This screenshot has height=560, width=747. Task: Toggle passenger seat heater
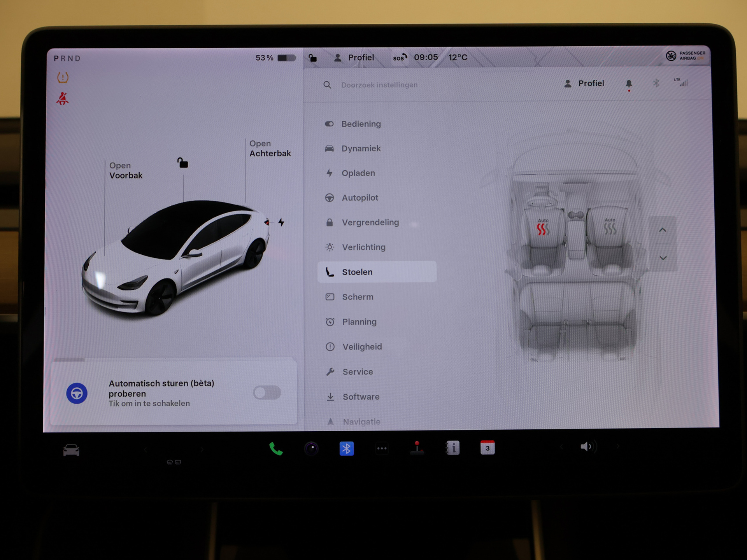[x=610, y=228]
